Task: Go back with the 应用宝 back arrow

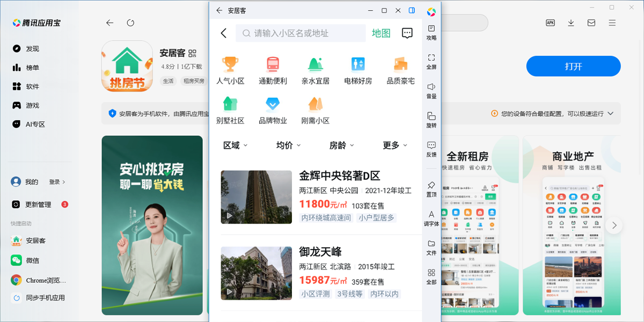Action: 110,23
